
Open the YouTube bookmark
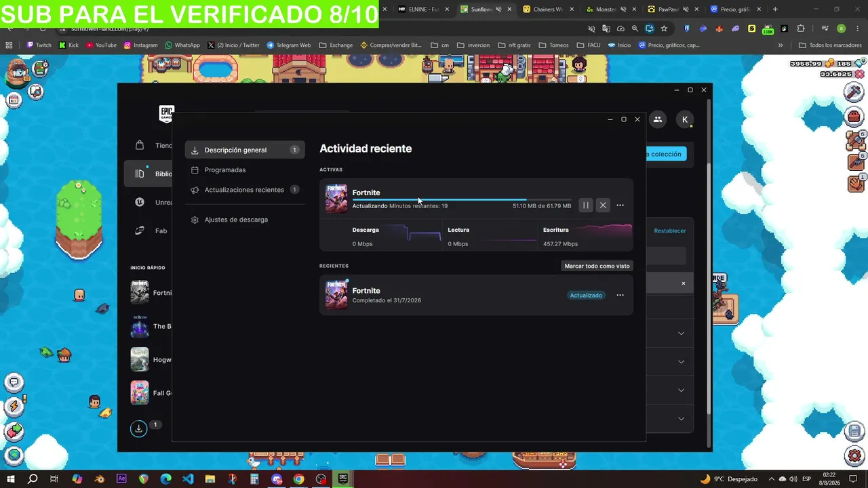(101, 45)
